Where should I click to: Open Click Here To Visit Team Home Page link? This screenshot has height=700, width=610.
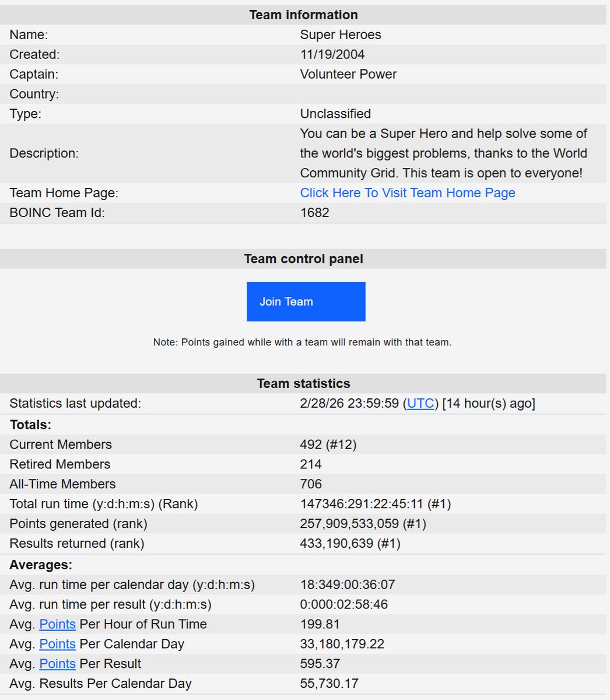point(408,192)
